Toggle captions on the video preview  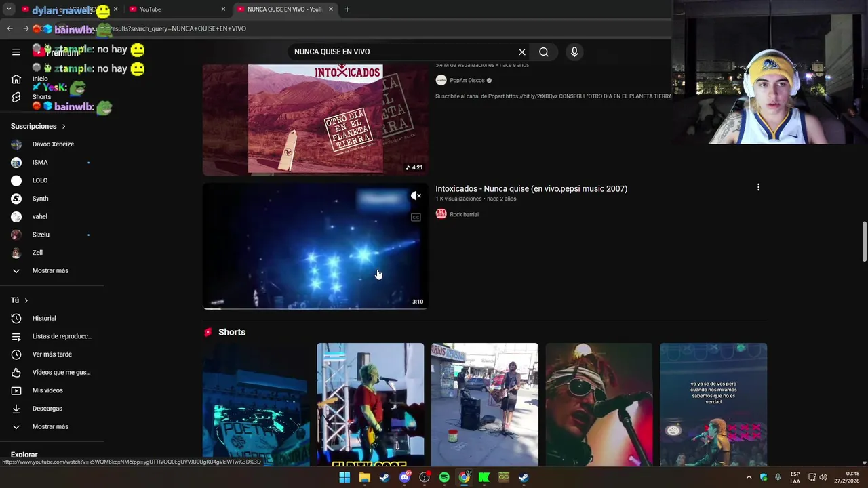point(416,217)
